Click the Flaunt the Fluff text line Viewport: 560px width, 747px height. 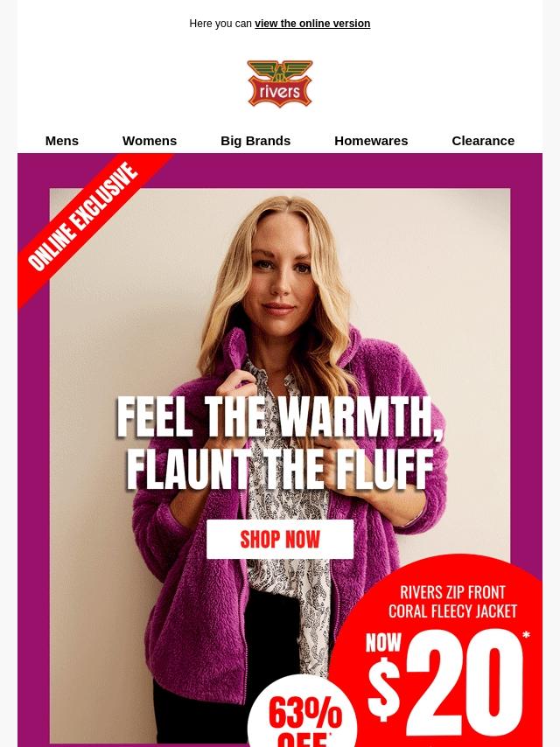tap(280, 469)
